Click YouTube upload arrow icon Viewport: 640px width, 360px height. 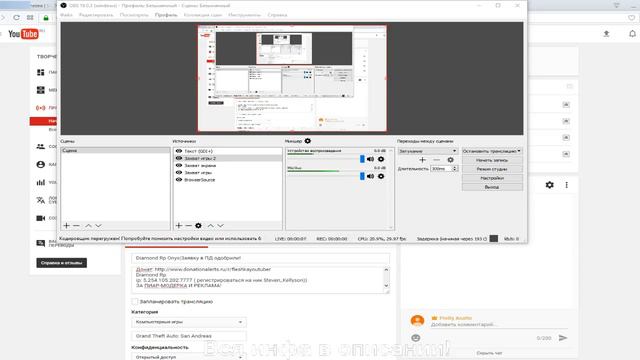pos(607,34)
